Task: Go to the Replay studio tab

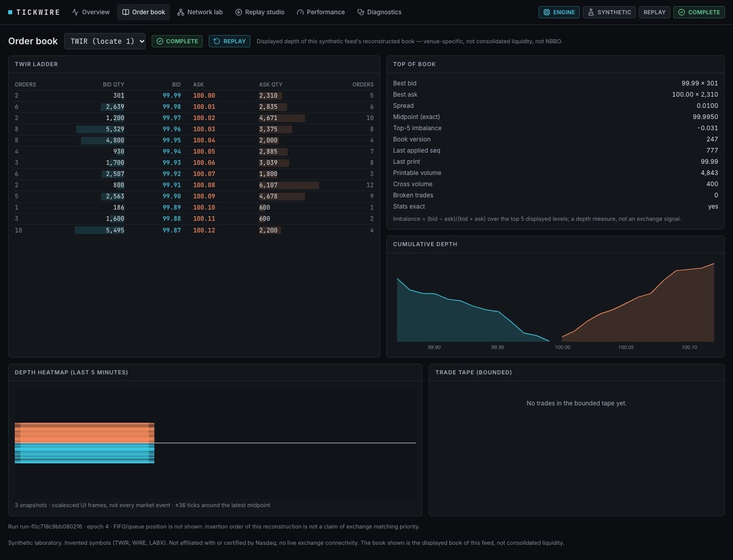Action: click(x=260, y=12)
